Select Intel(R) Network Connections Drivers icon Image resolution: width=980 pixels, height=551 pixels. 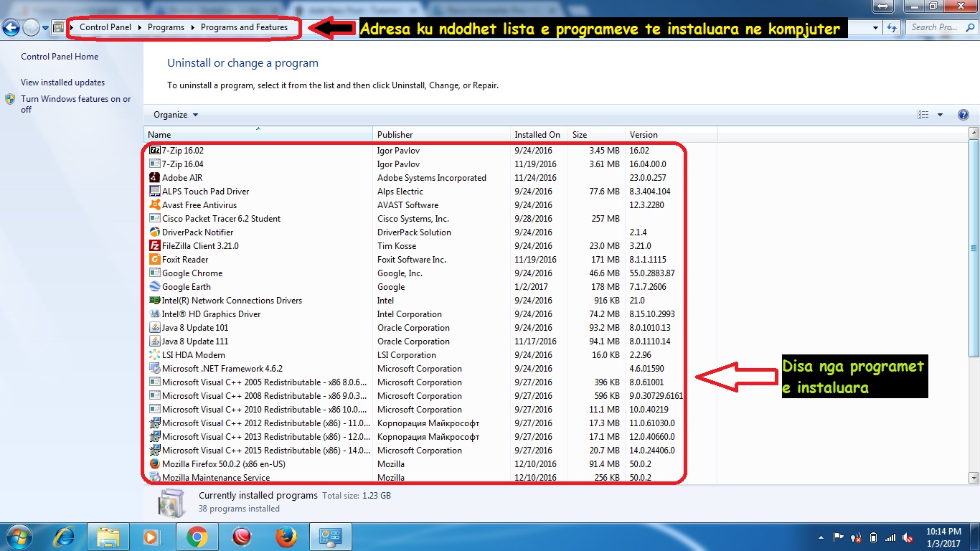[x=155, y=301]
